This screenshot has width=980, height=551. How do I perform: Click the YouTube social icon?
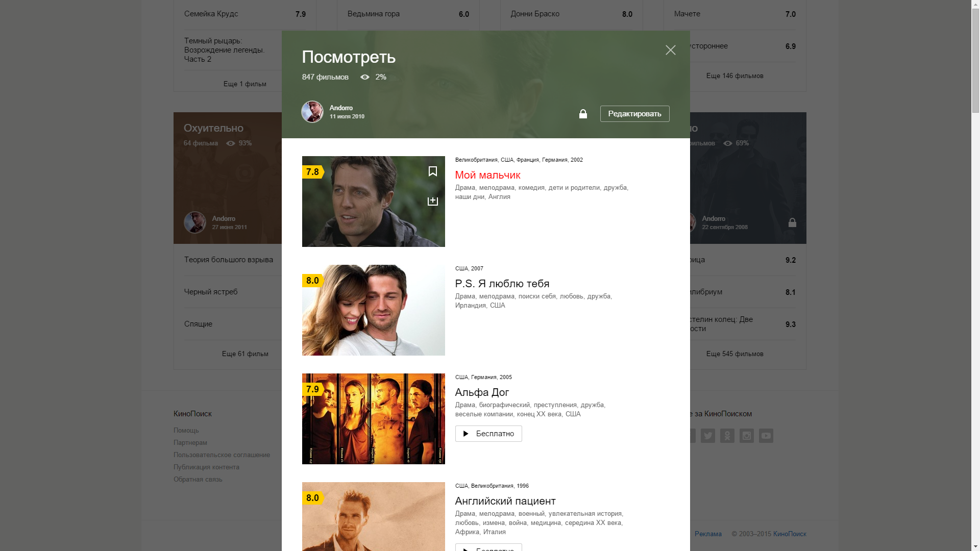point(766,436)
